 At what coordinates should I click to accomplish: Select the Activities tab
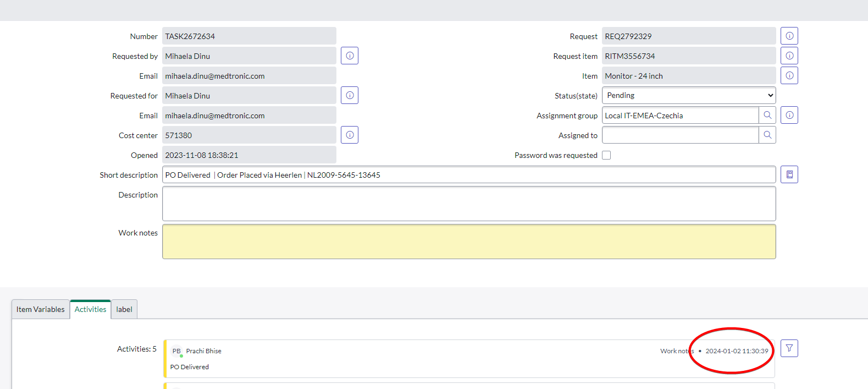[x=91, y=309]
